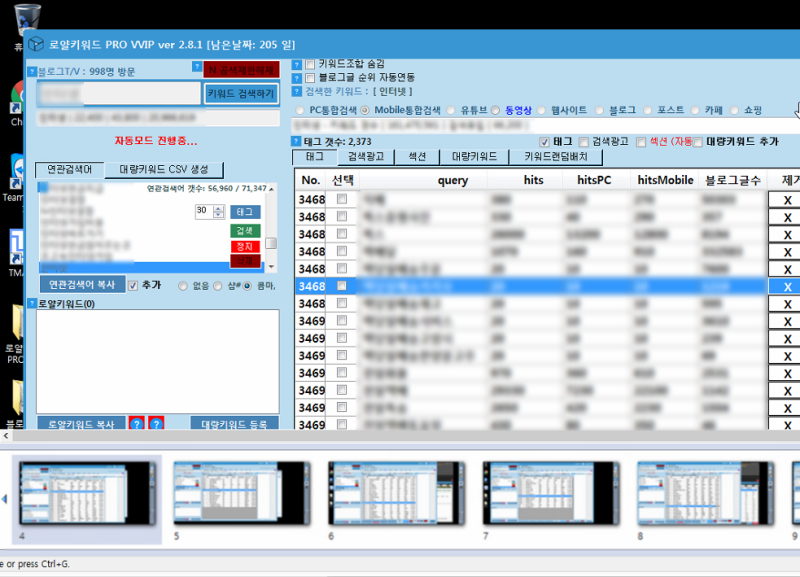800x577 pixels.
Task: Open help icon beside 블로그글 순위 자동연동
Action: tap(296, 78)
